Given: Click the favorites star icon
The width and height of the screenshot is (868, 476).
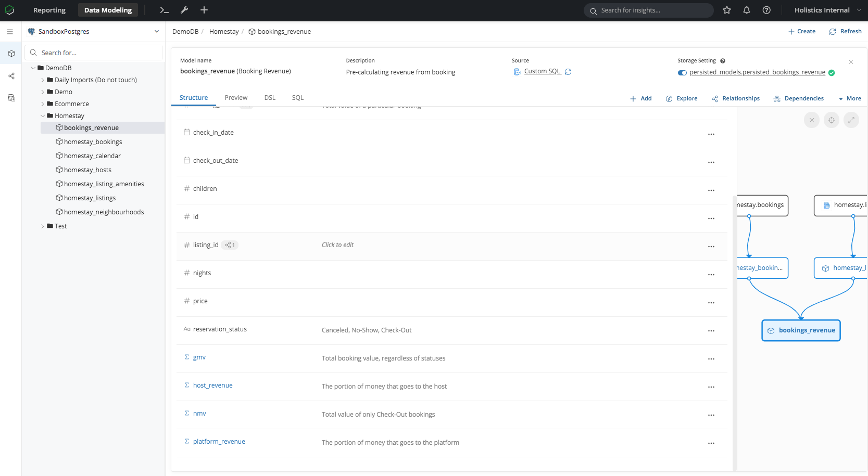Looking at the screenshot, I should tap(727, 10).
